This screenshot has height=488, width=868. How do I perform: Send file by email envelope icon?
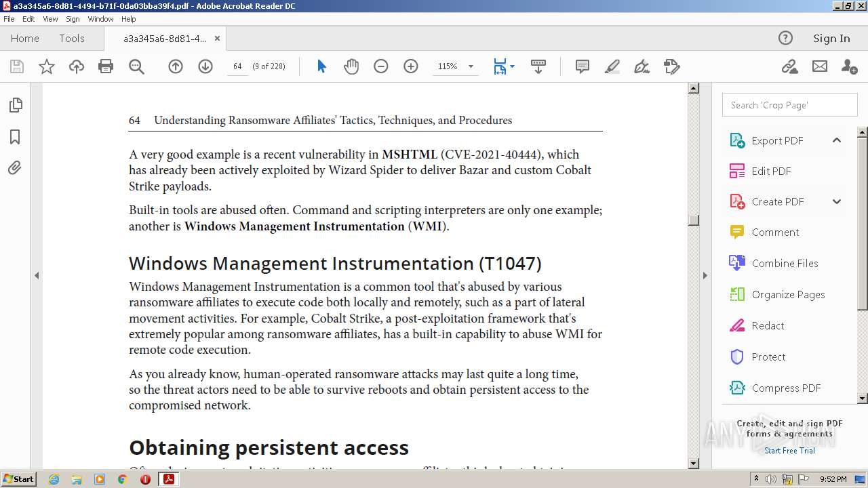click(820, 66)
